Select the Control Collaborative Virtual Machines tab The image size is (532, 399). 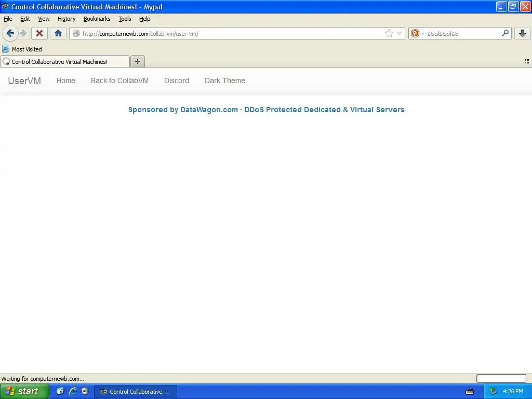[65, 61]
